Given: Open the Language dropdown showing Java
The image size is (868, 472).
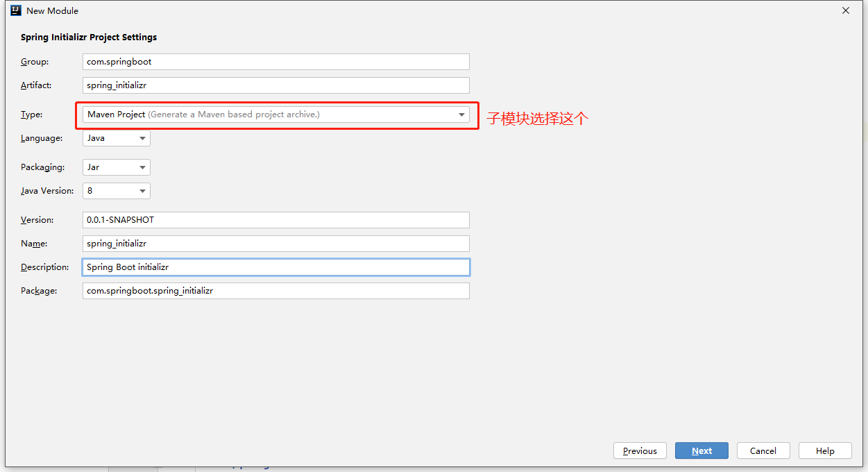Looking at the screenshot, I should [x=117, y=138].
